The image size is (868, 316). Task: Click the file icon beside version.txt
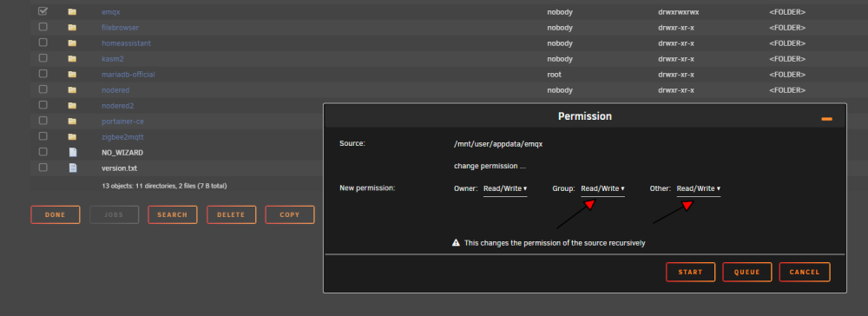73,168
